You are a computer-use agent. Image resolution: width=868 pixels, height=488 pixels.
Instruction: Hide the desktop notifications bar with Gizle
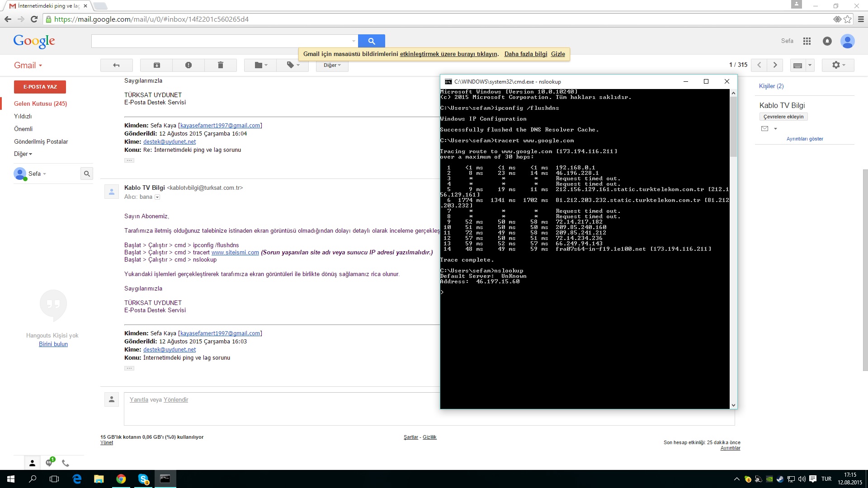coord(558,54)
